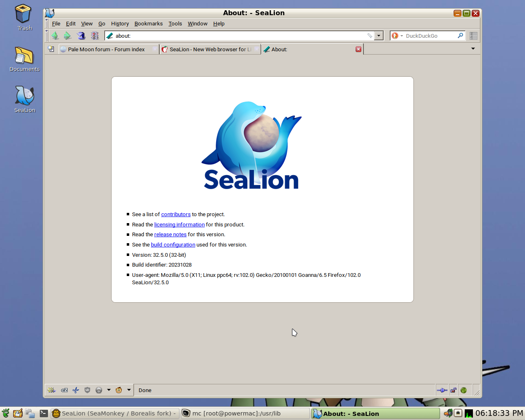This screenshot has width=525, height=420.
Task: Click the taskbar show desktop windows icon
Action: tap(30, 413)
